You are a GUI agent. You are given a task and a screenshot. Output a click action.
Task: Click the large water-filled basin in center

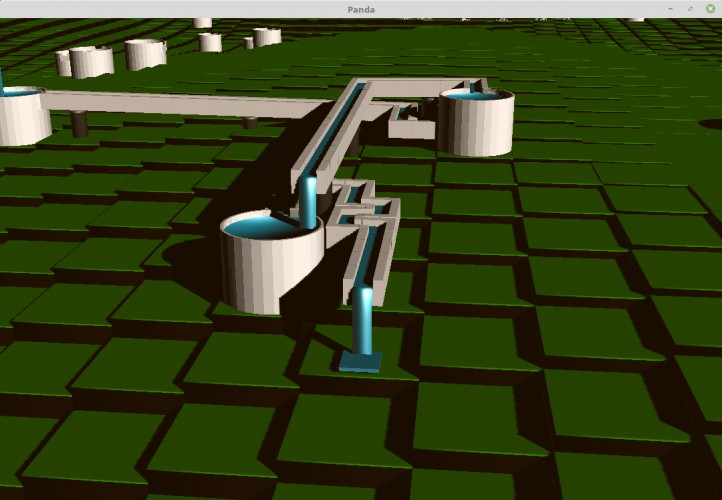click(x=272, y=261)
